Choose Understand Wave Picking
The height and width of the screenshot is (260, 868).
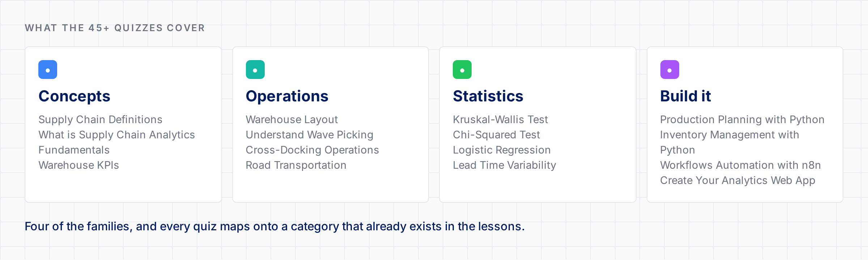(x=310, y=135)
